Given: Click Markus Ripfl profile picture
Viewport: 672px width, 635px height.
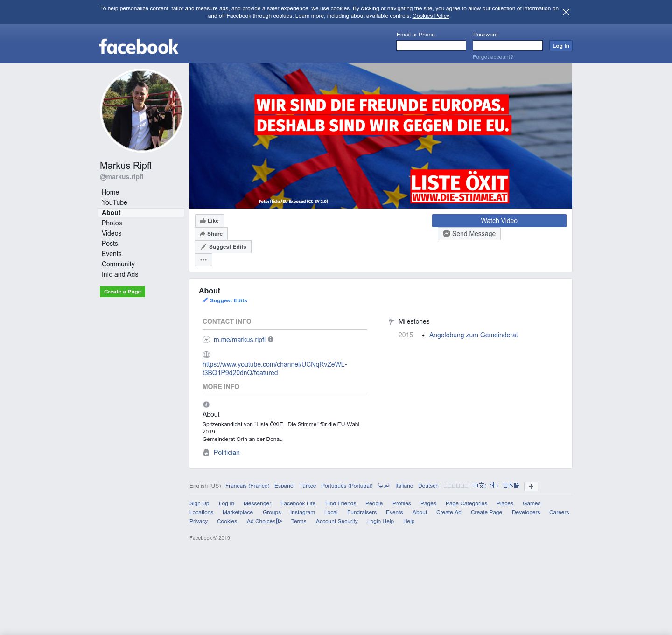Looking at the screenshot, I should pyautogui.click(x=142, y=111).
